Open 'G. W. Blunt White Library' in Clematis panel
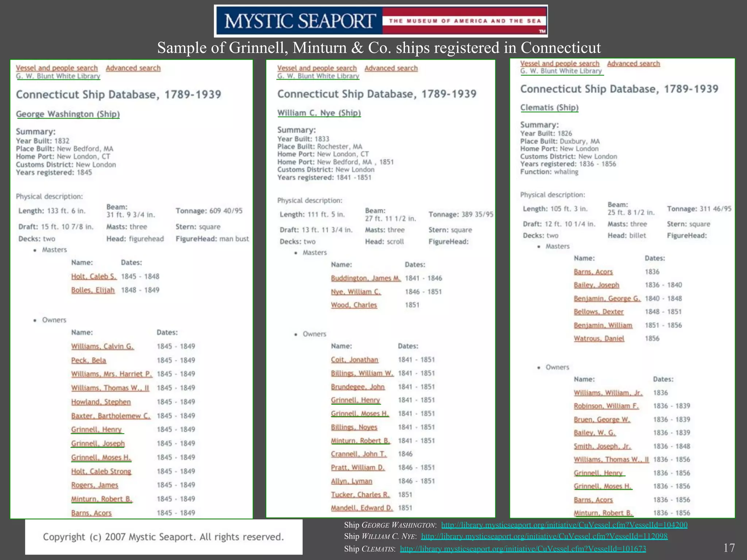This screenshot has height=560, width=747. [561, 71]
